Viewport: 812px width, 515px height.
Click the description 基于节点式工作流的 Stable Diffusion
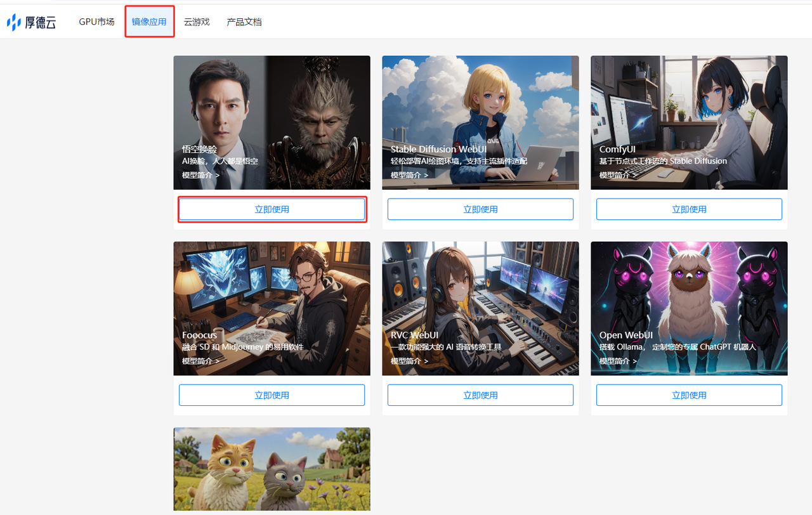tap(663, 161)
